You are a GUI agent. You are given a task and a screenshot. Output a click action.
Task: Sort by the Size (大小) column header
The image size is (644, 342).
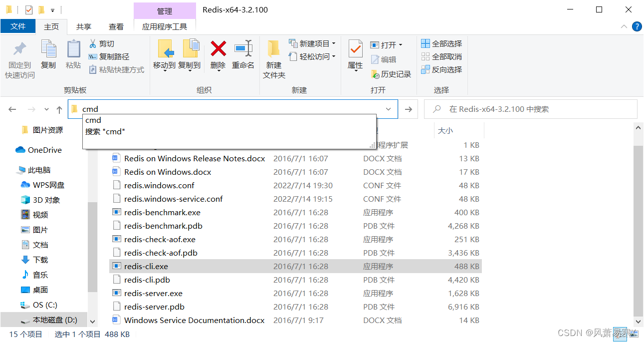point(445,130)
